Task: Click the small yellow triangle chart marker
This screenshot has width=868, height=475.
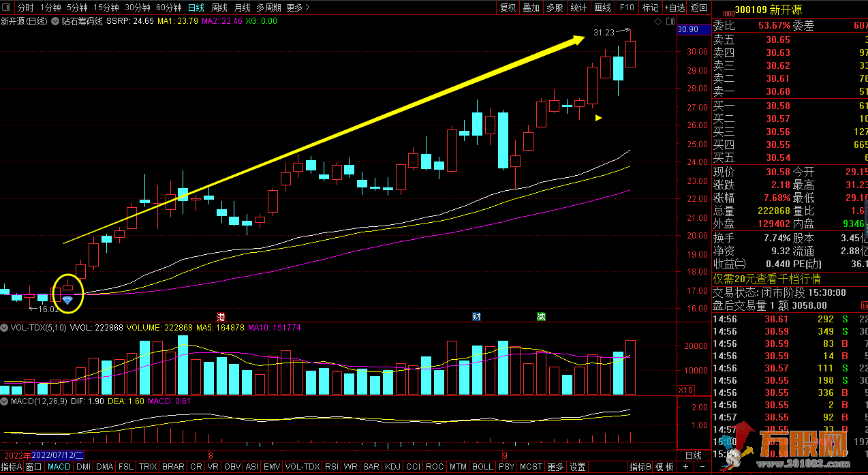Action: pyautogui.click(x=598, y=118)
